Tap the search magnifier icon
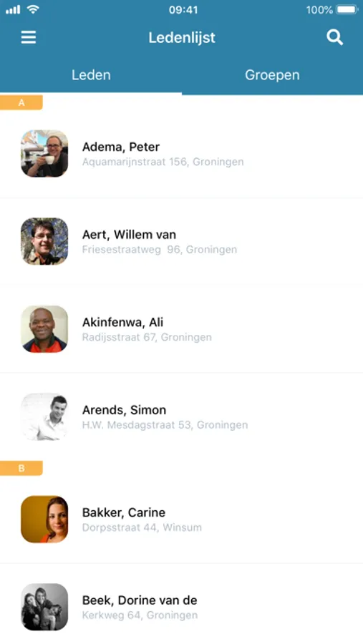 [334, 37]
